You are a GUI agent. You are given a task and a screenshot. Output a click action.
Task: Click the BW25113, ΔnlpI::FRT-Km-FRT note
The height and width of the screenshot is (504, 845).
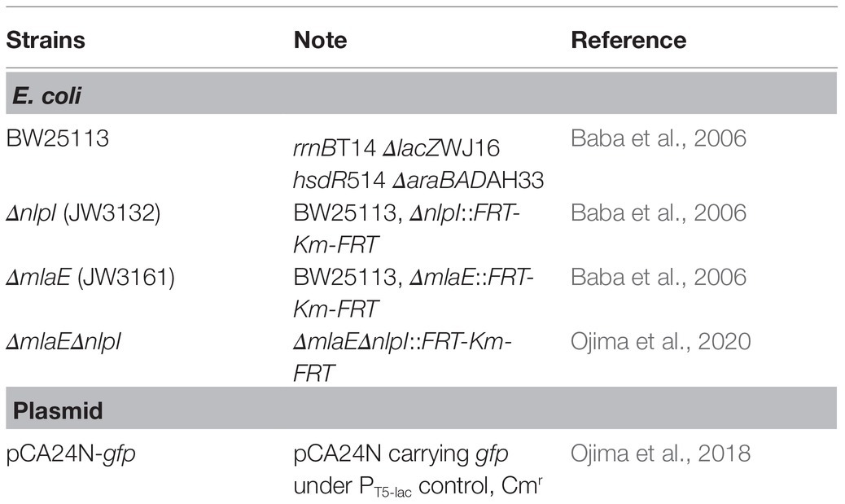pos(407,229)
